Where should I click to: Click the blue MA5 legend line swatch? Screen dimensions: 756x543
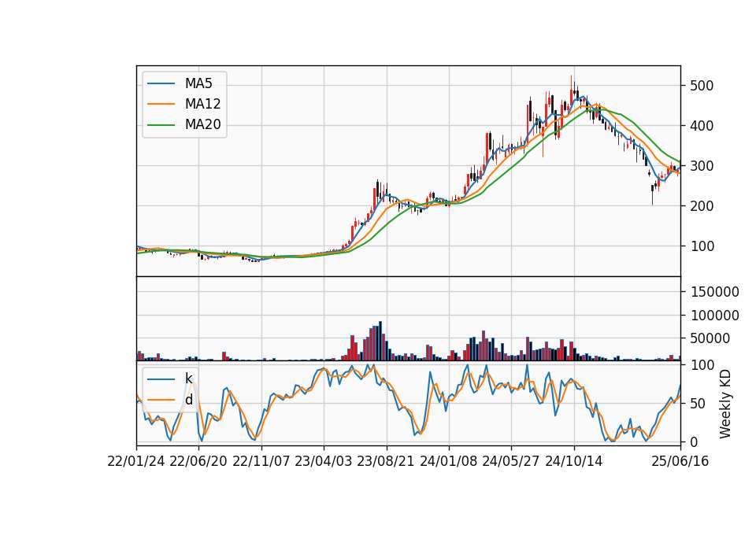(161, 83)
